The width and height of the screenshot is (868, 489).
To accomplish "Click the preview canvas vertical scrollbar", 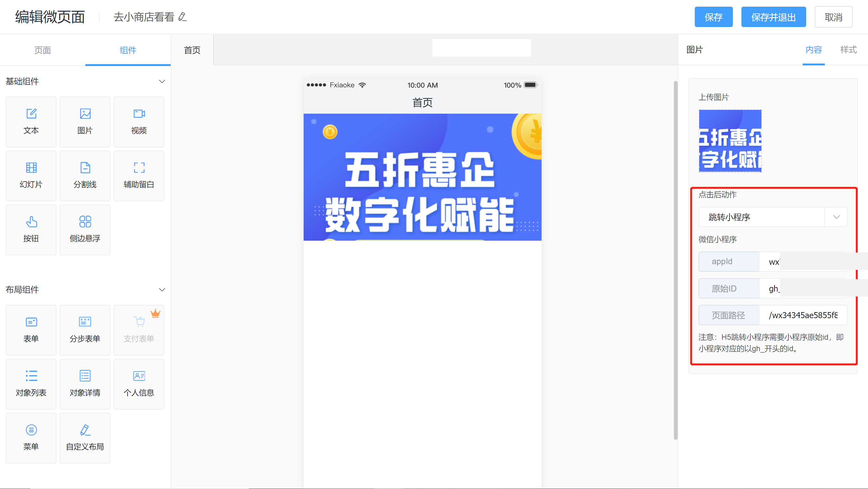I will (x=675, y=260).
